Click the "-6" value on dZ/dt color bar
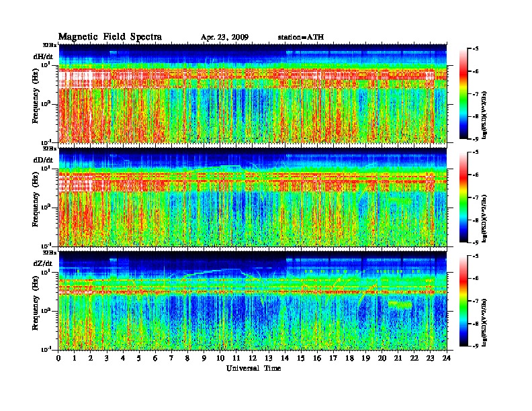This screenshot has width=532, height=411. tap(476, 279)
